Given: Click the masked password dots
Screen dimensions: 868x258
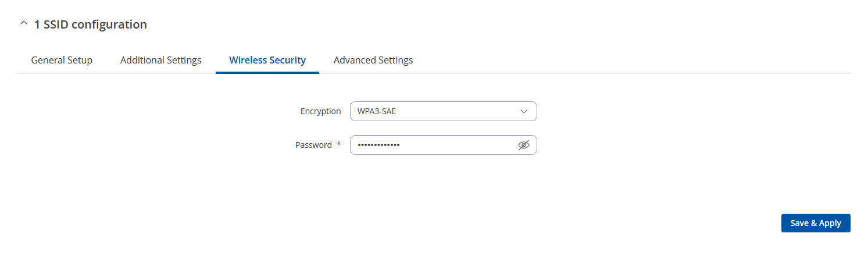Looking at the screenshot, I should pos(378,145).
